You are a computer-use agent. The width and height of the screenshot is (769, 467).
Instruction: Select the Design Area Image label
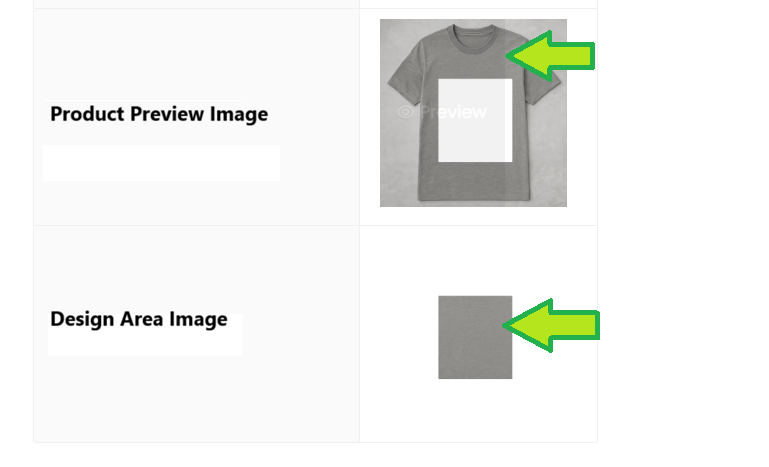point(139,319)
